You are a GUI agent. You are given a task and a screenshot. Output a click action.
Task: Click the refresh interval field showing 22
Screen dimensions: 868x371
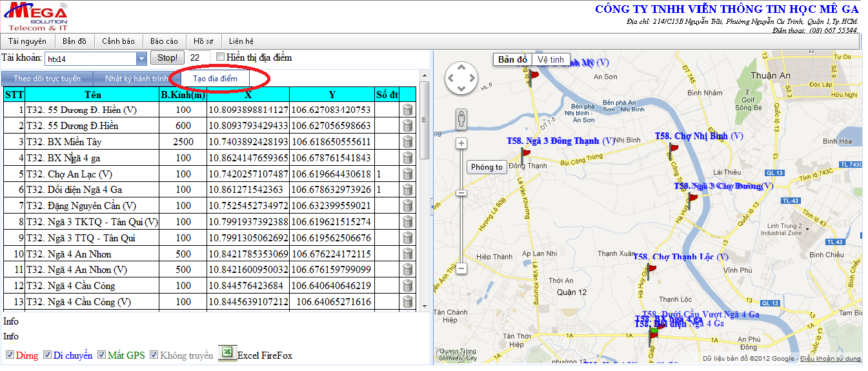[199, 58]
